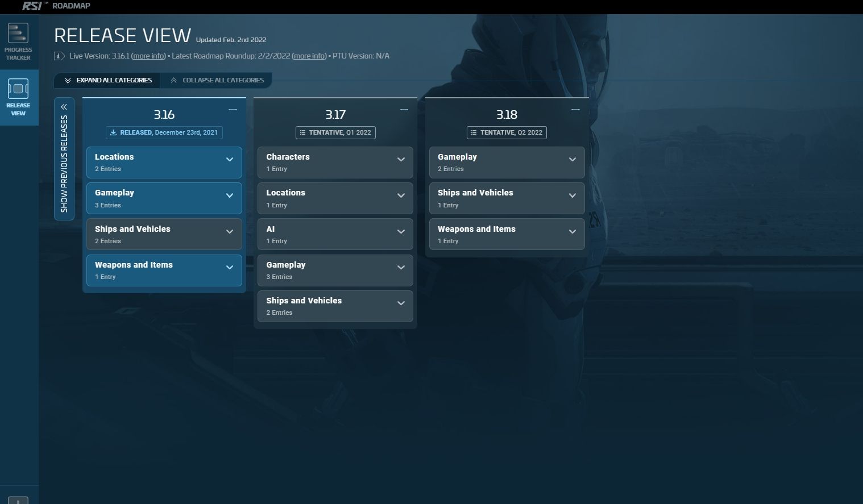
Task: Show Previous Releases vertical button
Action: pyautogui.click(x=64, y=159)
